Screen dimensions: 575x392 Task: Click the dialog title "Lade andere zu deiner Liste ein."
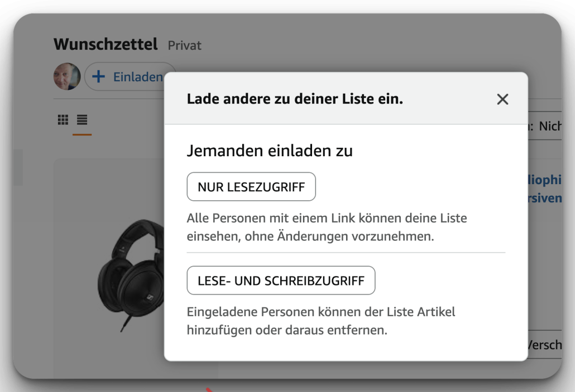click(x=296, y=99)
